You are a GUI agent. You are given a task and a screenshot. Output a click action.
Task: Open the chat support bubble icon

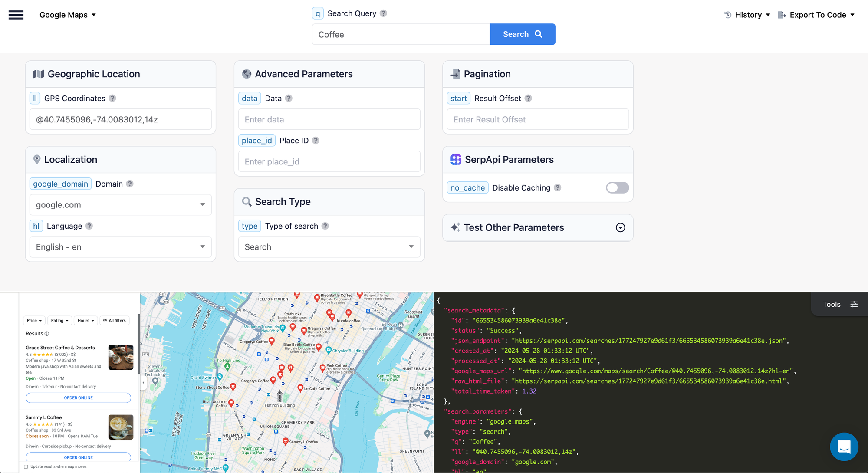844,446
